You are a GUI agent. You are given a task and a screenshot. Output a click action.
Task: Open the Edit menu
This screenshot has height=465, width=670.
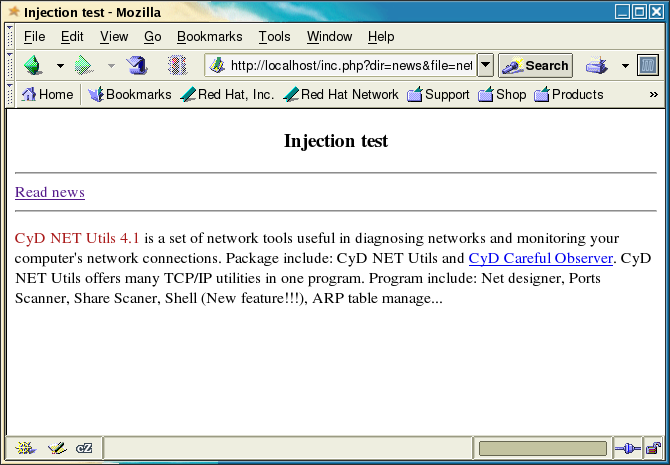click(72, 37)
